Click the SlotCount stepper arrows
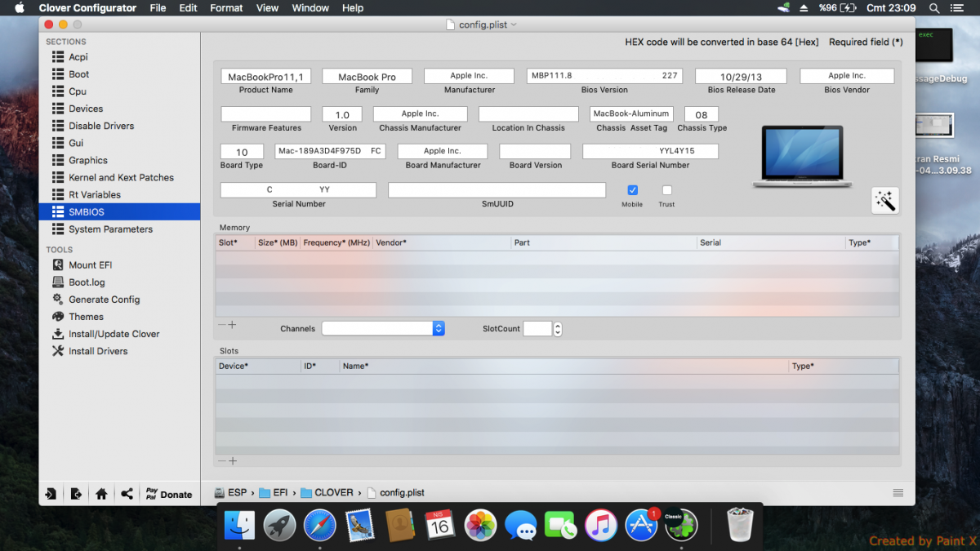 click(x=558, y=329)
